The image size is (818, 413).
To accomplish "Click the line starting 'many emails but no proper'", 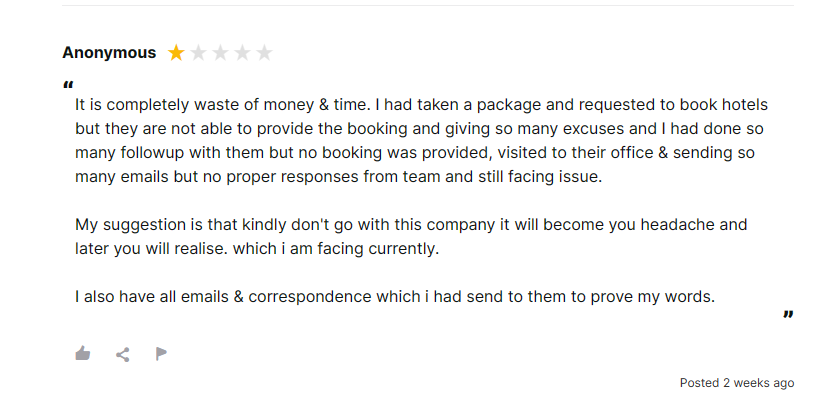I will 339,177.
